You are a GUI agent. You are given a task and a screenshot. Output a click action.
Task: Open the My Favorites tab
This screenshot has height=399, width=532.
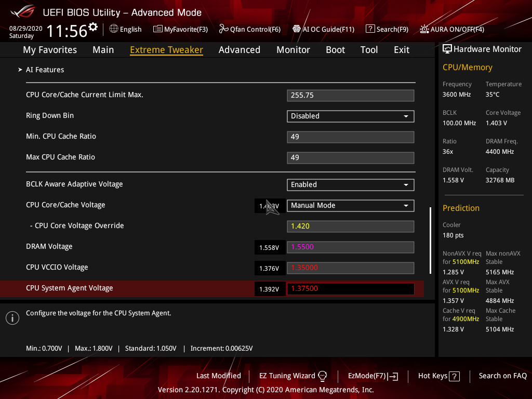click(50, 49)
